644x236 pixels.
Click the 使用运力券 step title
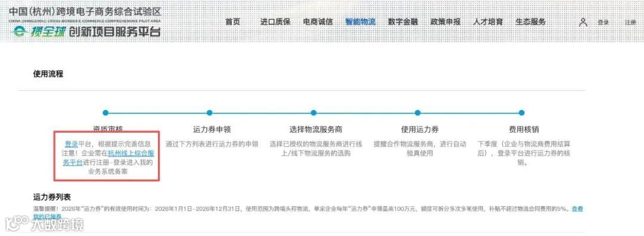tap(420, 129)
